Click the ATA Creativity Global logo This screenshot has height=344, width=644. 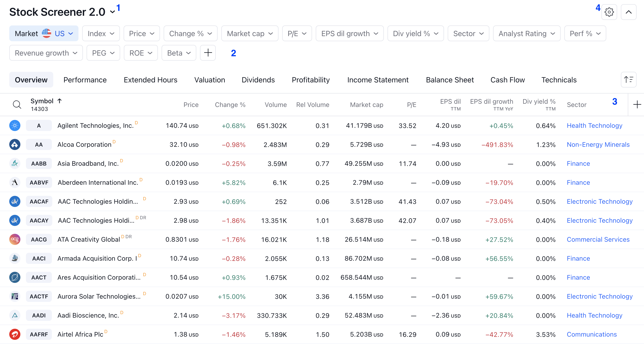click(15, 239)
